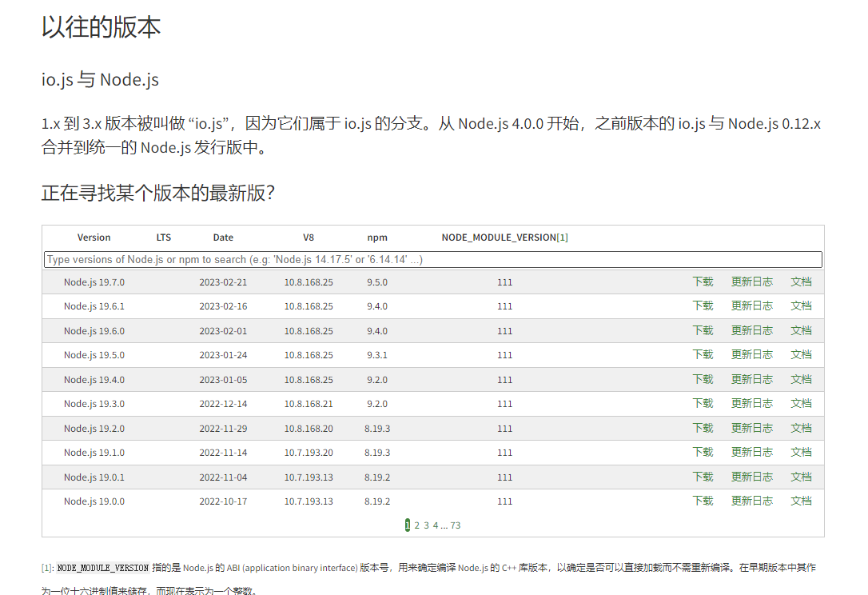Image resolution: width=868 pixels, height=595 pixels.
Task: Open docs link for Node.js 19.7.0
Action: coord(801,282)
